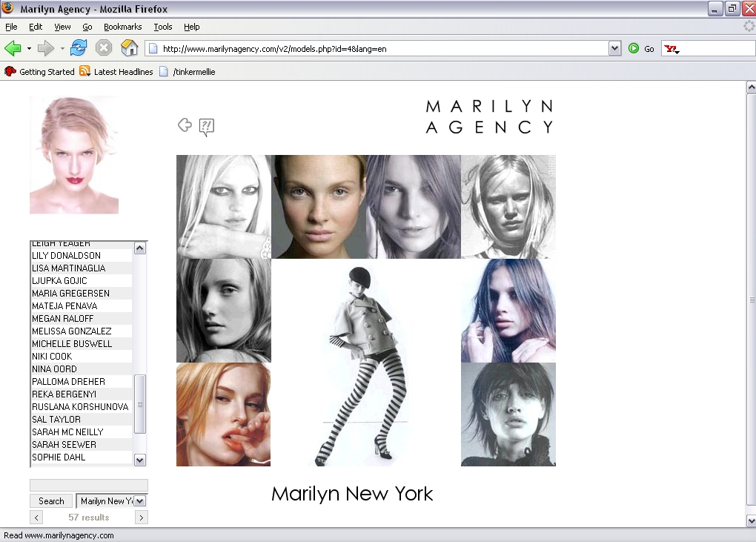The width and height of the screenshot is (756, 542).
Task: Expand the address bar URL dropdown
Action: coord(614,48)
